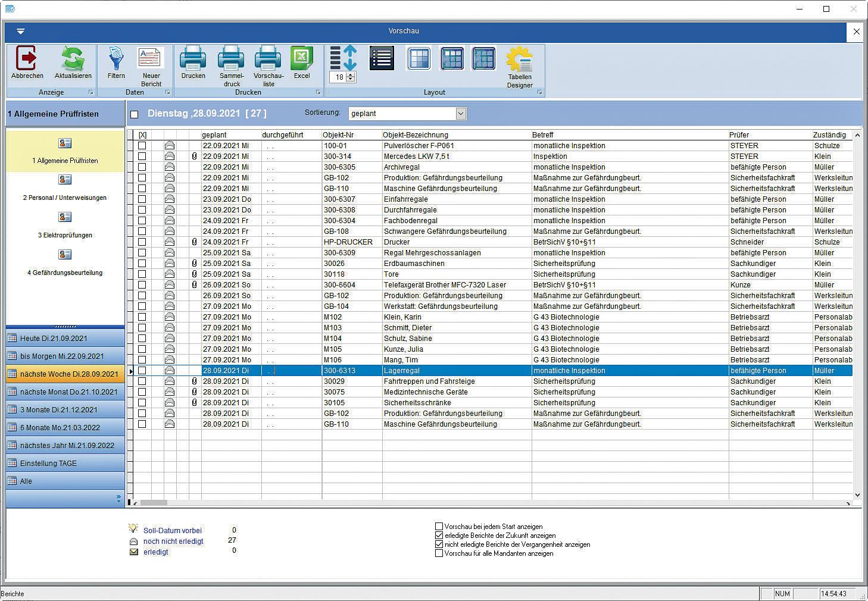Click the Soll-Datum vorbei link
868x601 pixels.
173,531
